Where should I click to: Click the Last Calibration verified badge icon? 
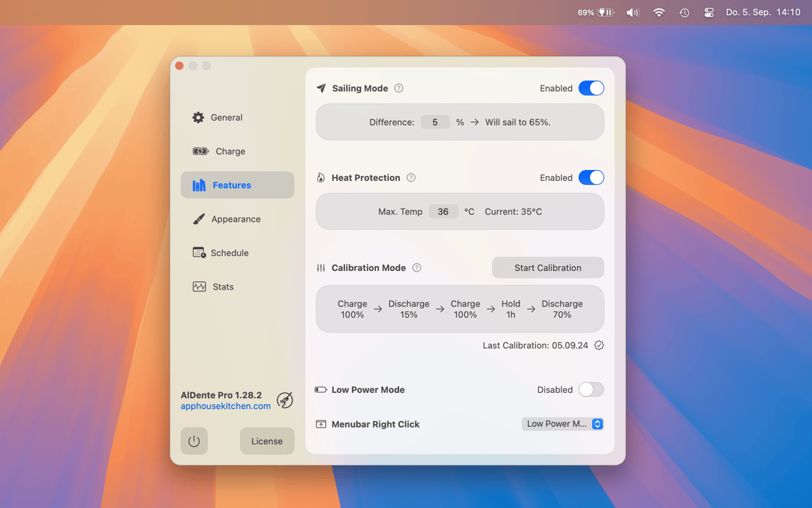coord(599,345)
